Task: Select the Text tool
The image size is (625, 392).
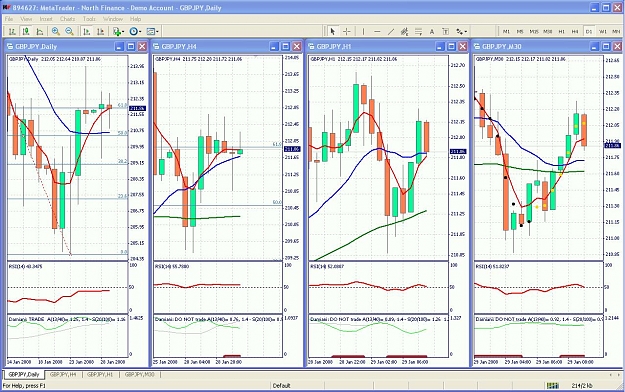Action: pyautogui.click(x=432, y=31)
